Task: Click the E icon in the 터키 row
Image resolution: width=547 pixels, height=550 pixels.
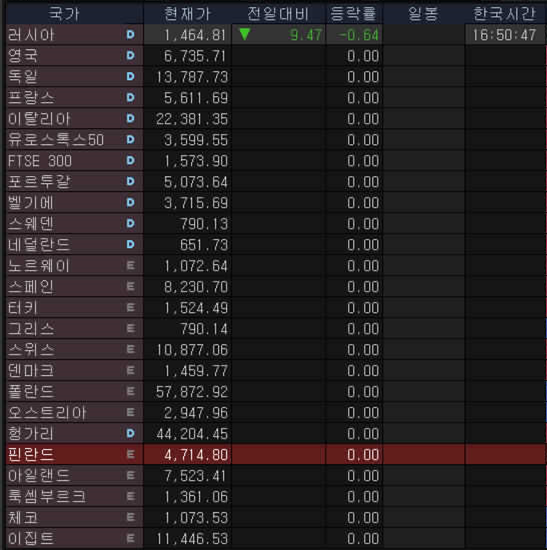Action: (131, 308)
